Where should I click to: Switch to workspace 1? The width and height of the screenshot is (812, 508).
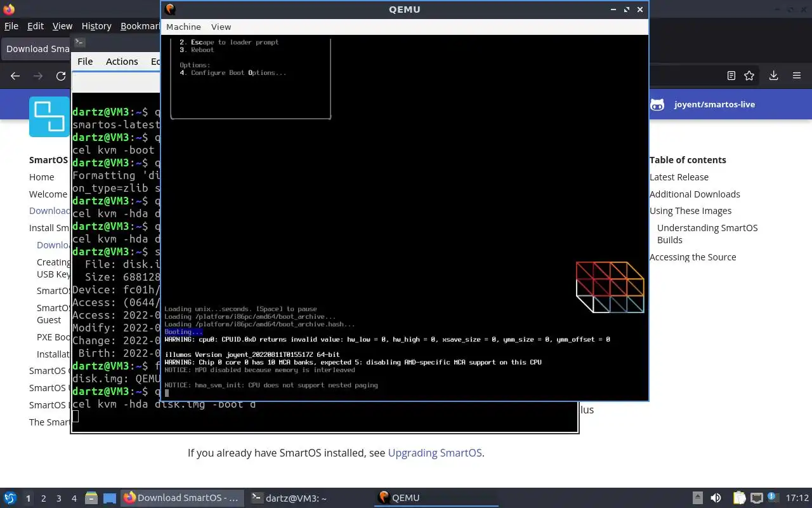coord(28,498)
